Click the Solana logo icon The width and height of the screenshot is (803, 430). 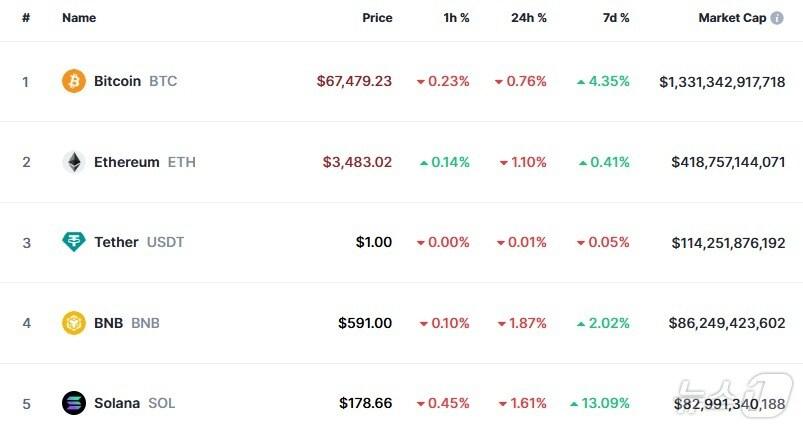tap(74, 403)
